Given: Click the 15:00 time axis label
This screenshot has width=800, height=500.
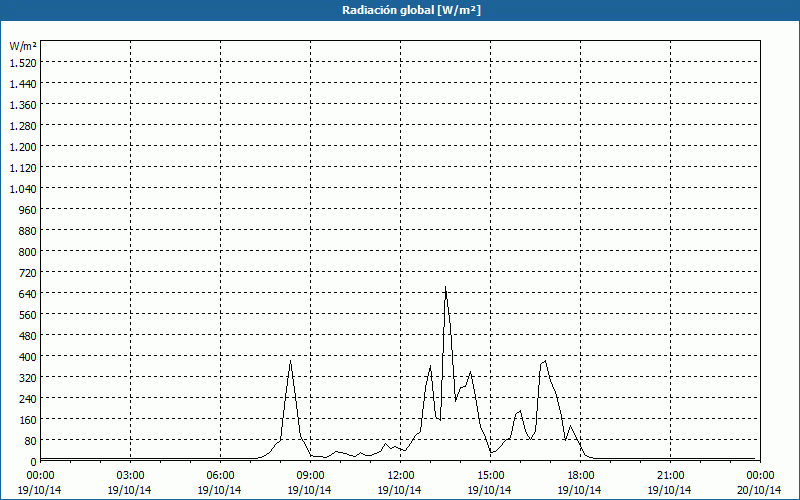Looking at the screenshot, I should 490,476.
